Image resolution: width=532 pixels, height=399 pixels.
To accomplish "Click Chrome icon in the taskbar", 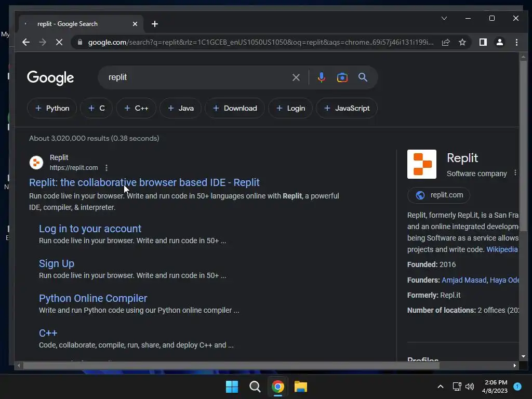I will tap(278, 387).
